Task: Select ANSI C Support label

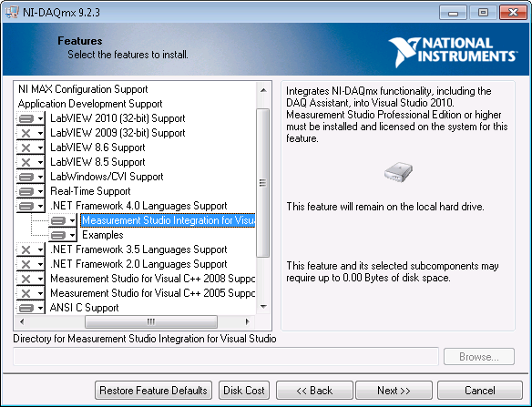Action: click(84, 308)
